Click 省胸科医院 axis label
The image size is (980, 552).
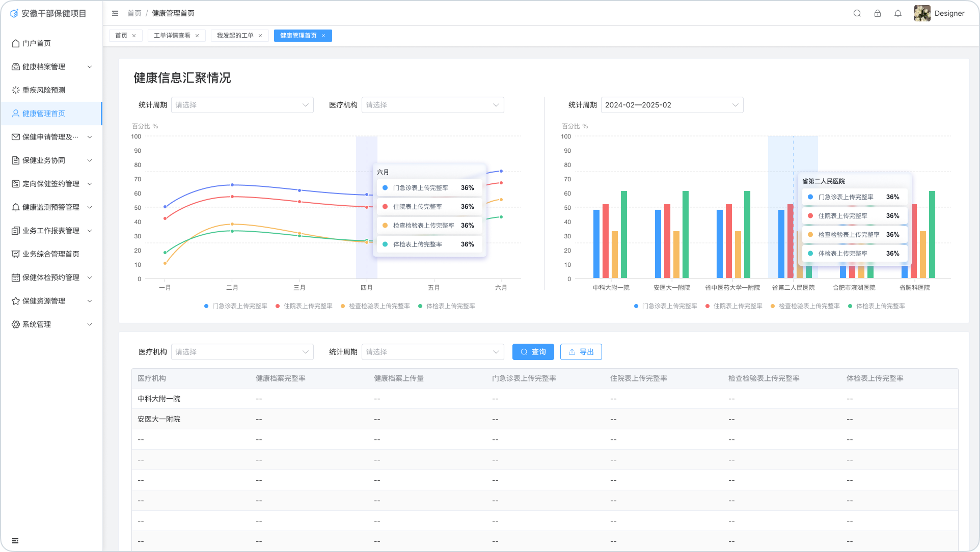point(915,288)
